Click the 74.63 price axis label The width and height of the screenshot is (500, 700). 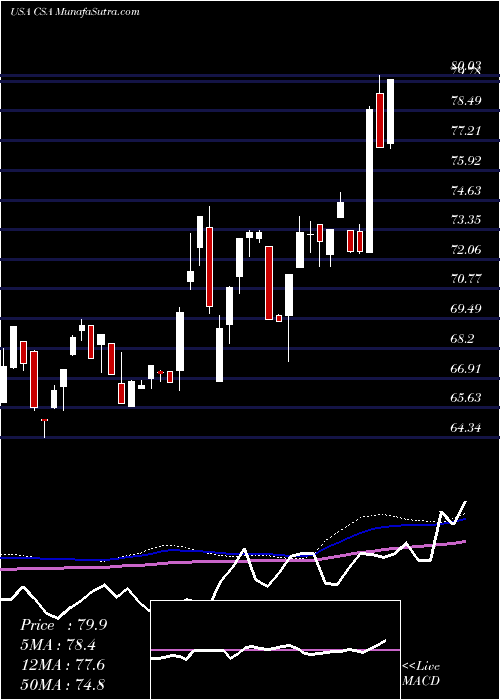(467, 190)
